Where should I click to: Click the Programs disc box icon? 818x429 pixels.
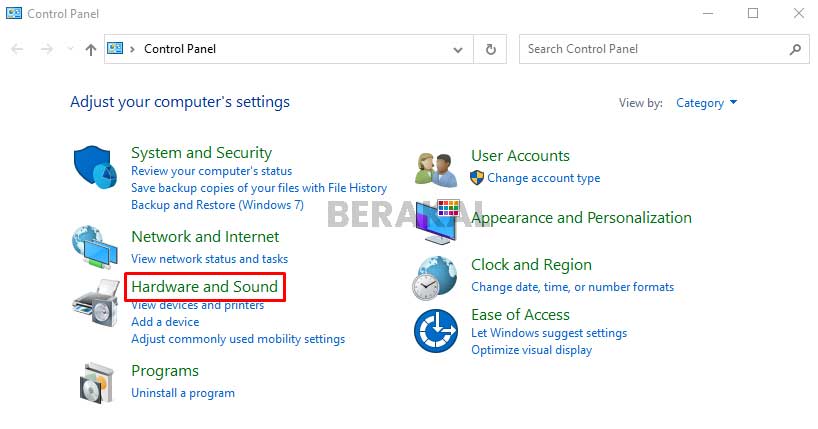95,380
